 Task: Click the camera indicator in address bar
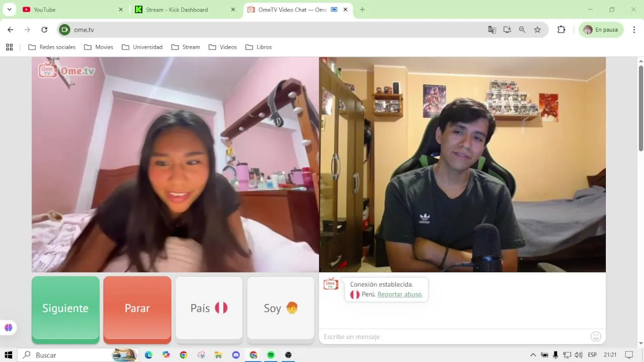[x=64, y=30]
